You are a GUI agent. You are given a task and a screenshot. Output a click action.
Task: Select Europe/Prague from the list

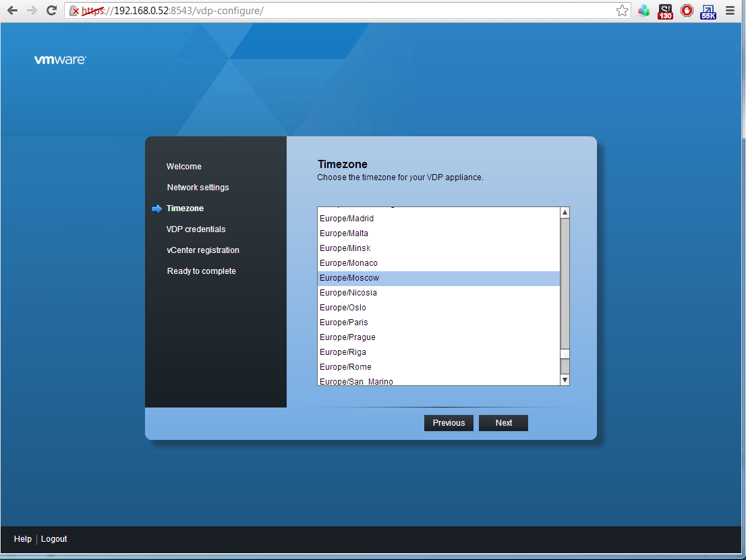pos(438,337)
